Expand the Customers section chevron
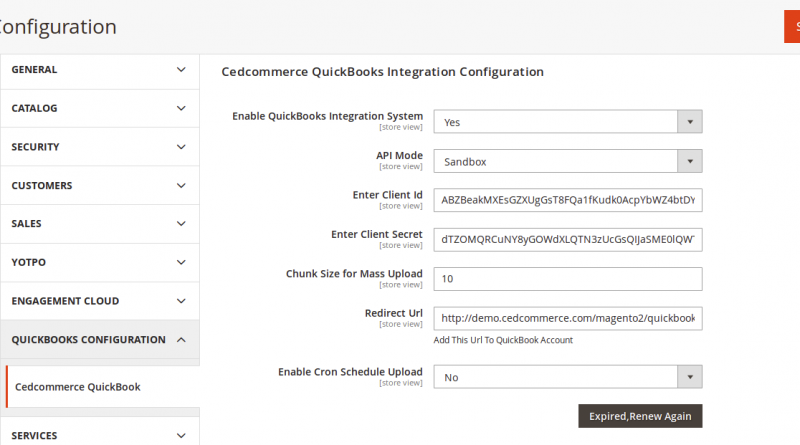The height and width of the screenshot is (445, 800). (x=181, y=185)
